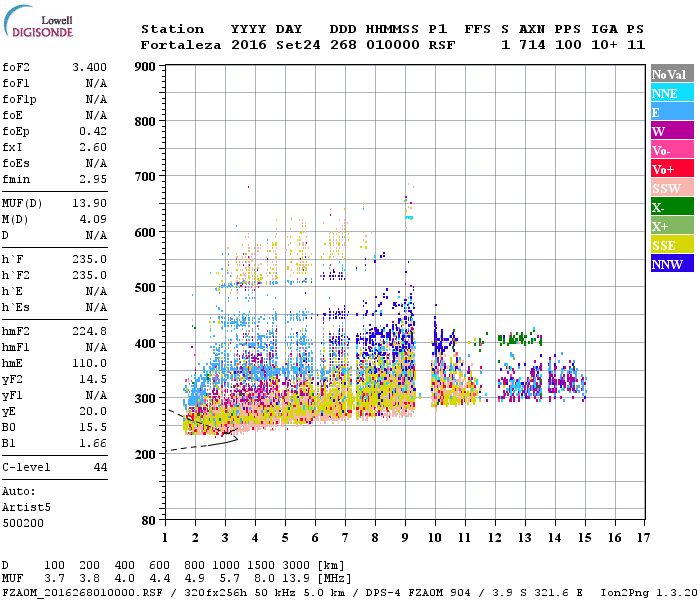The height and width of the screenshot is (600, 700).
Task: Click the Lowell Digisonde logo
Action: pyautogui.click(x=38, y=22)
